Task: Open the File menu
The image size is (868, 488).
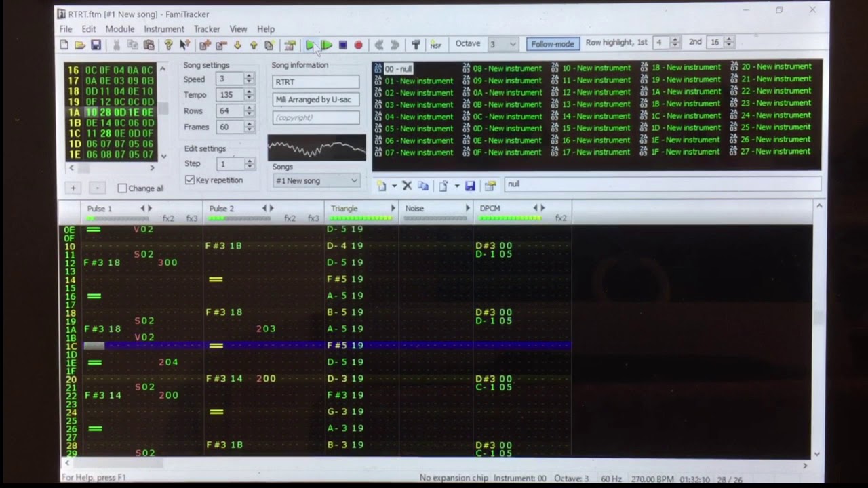Action: coord(66,29)
